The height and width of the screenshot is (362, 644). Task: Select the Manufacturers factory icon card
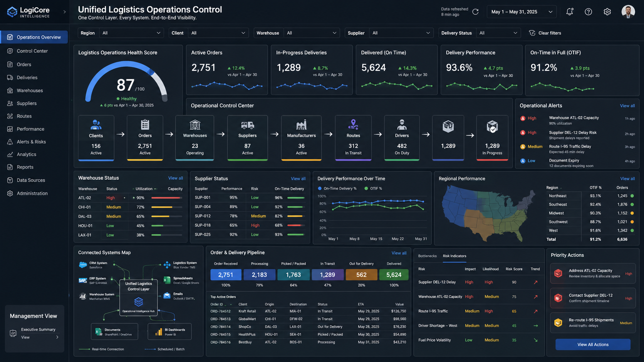301,138
